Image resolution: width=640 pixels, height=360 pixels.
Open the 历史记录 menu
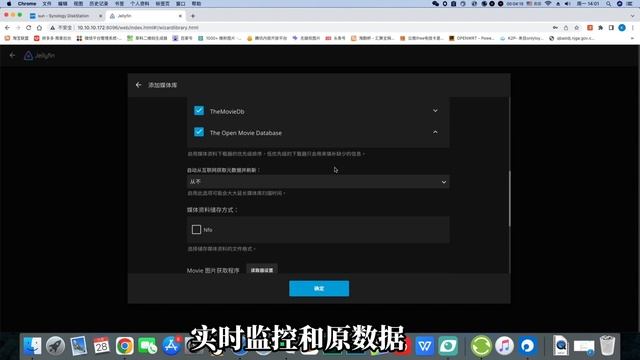pos(99,3)
